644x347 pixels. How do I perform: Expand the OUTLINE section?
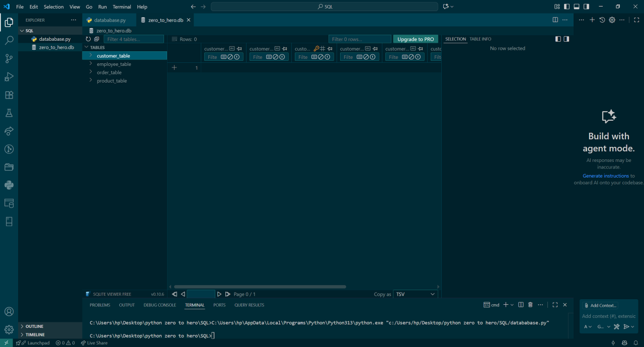click(x=50, y=326)
